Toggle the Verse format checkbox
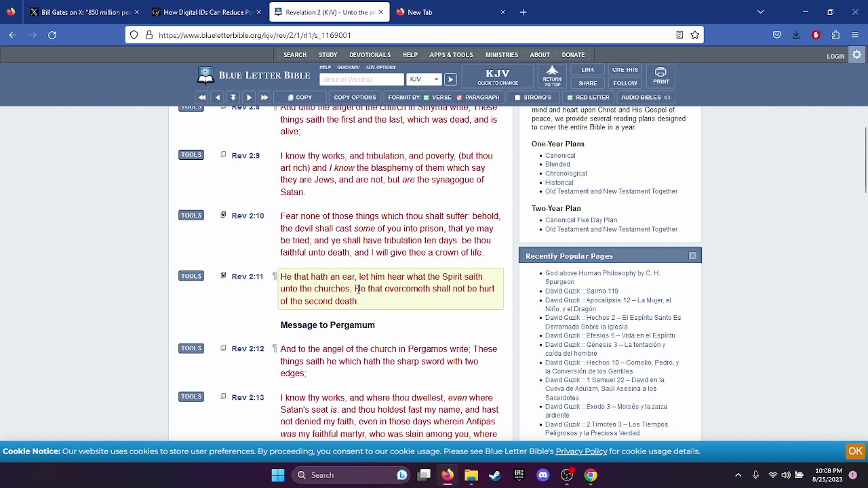This screenshot has height=488, width=868. point(427,98)
